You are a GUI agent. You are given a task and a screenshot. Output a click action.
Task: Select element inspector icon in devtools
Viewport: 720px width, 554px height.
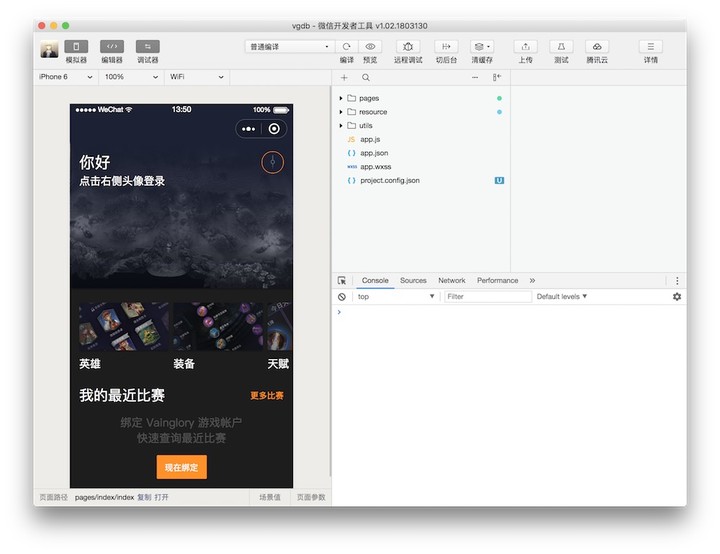pos(342,281)
